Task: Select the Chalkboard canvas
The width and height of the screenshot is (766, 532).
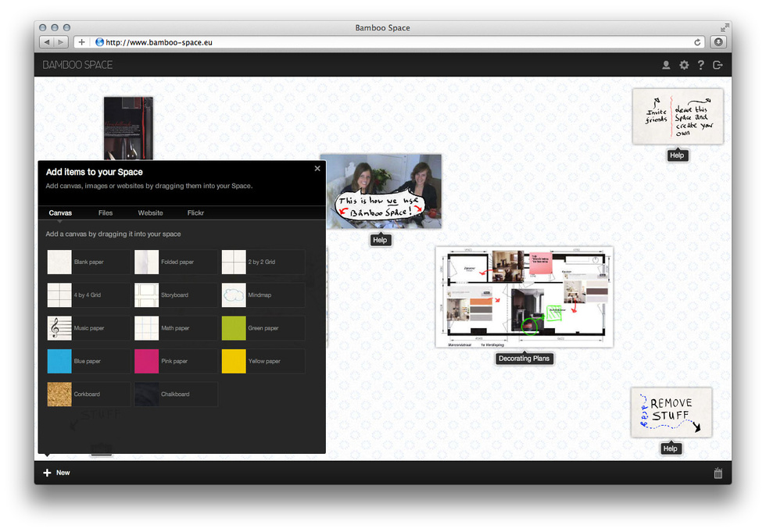Action: tap(175, 395)
